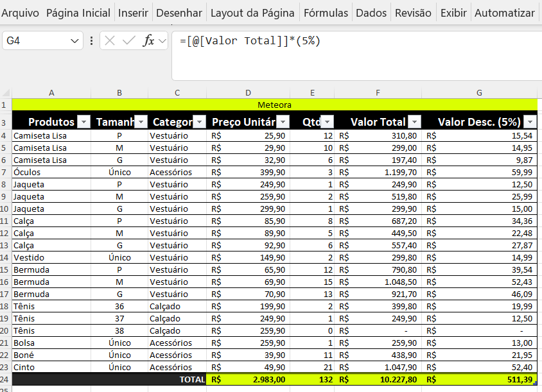This screenshot has width=542, height=392.
Task: Select size cell 38 for Tênis
Action: (x=119, y=331)
